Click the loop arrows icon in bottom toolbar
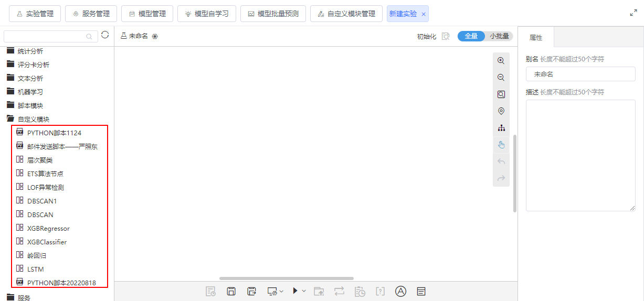644x301 pixels. tap(339, 291)
